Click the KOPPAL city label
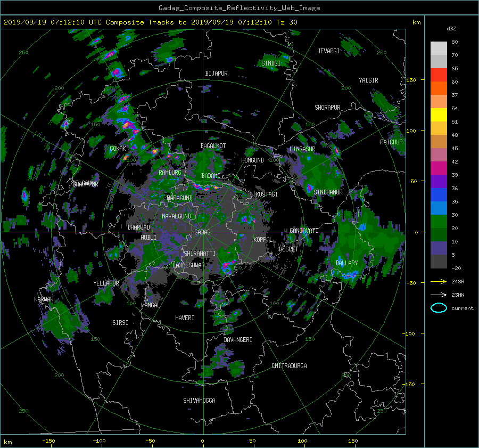The width and height of the screenshot is (479, 448). click(x=263, y=240)
